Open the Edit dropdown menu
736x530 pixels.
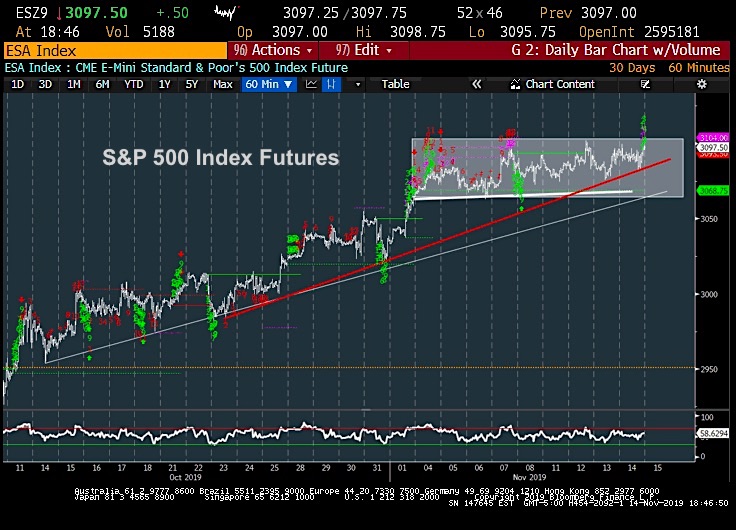tap(363, 50)
